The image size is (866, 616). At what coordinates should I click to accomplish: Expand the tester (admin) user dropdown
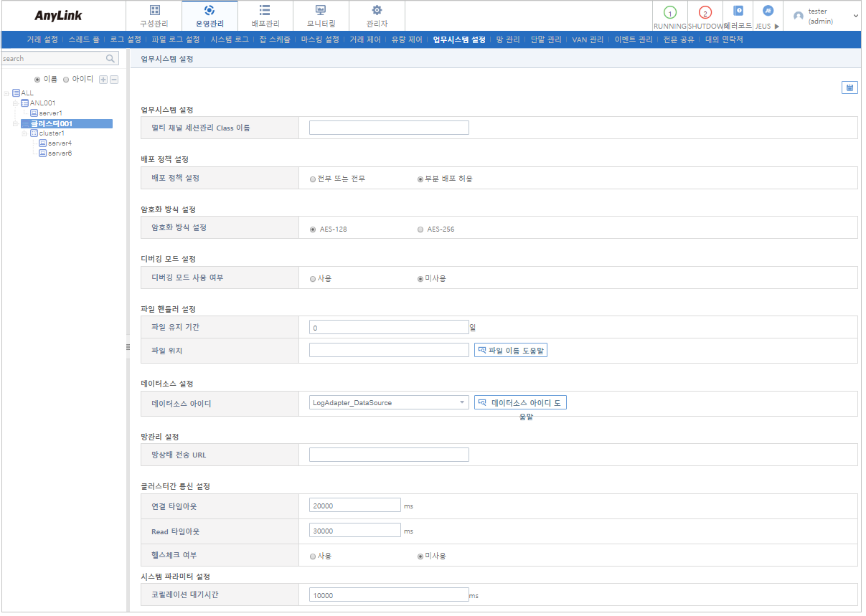(856, 16)
